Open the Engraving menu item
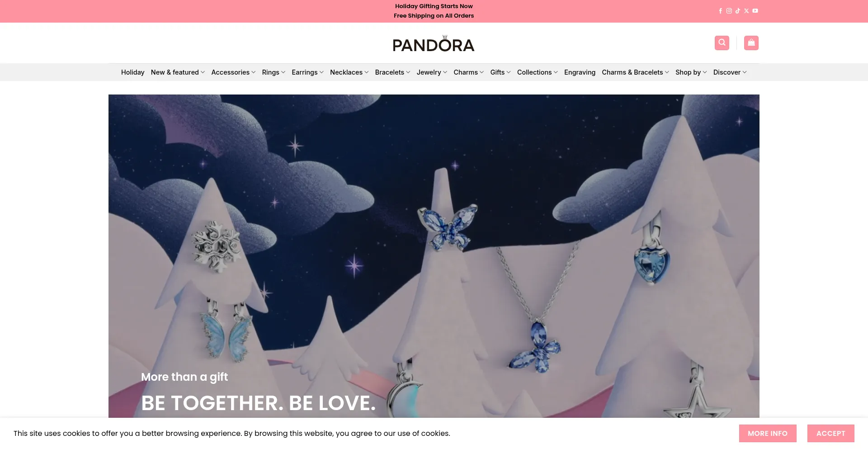This screenshot has height=449, width=868. tap(580, 72)
